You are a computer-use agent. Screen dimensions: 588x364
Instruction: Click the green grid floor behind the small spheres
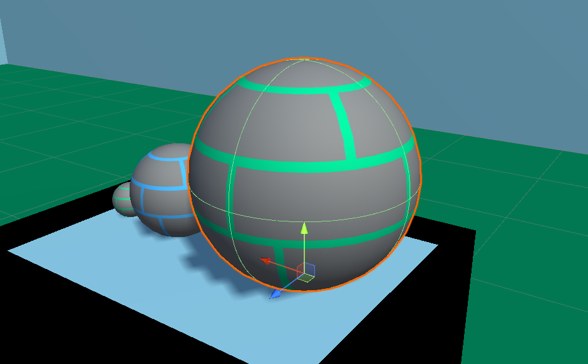coord(94,125)
